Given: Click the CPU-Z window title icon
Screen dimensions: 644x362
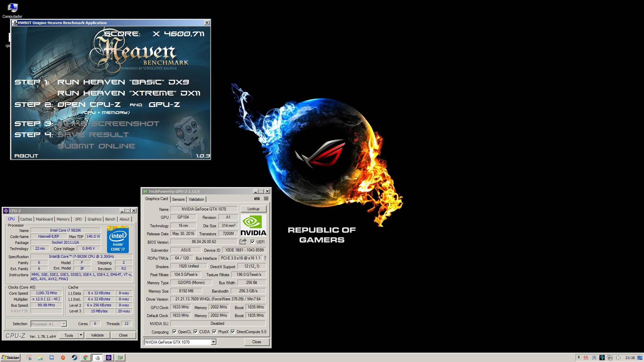Looking at the screenshot, I should (x=6, y=211).
